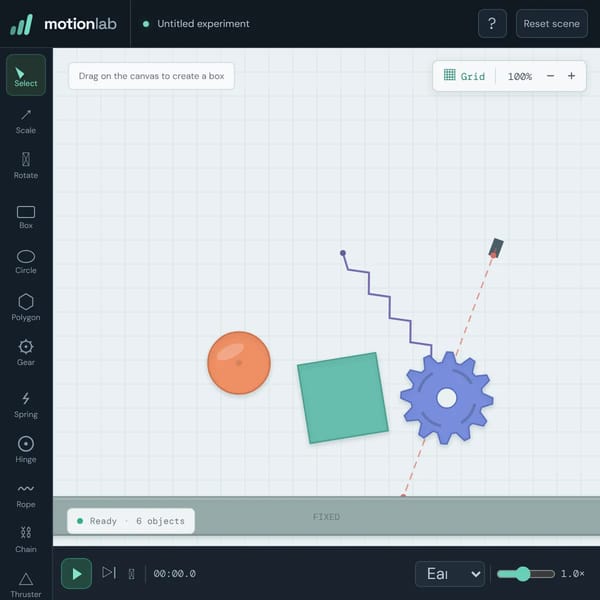Open help with the question mark button
Screen dimensions: 600x600
pyautogui.click(x=492, y=24)
